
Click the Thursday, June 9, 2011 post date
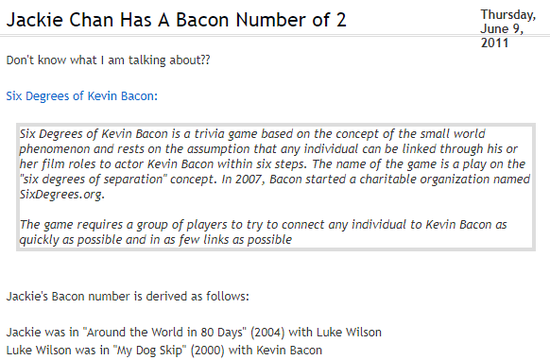[508, 29]
